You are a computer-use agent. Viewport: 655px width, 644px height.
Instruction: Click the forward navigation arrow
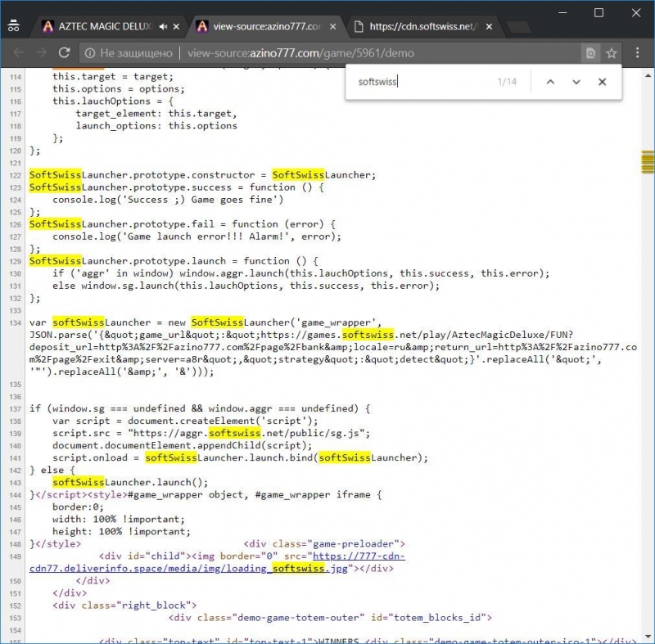click(41, 53)
